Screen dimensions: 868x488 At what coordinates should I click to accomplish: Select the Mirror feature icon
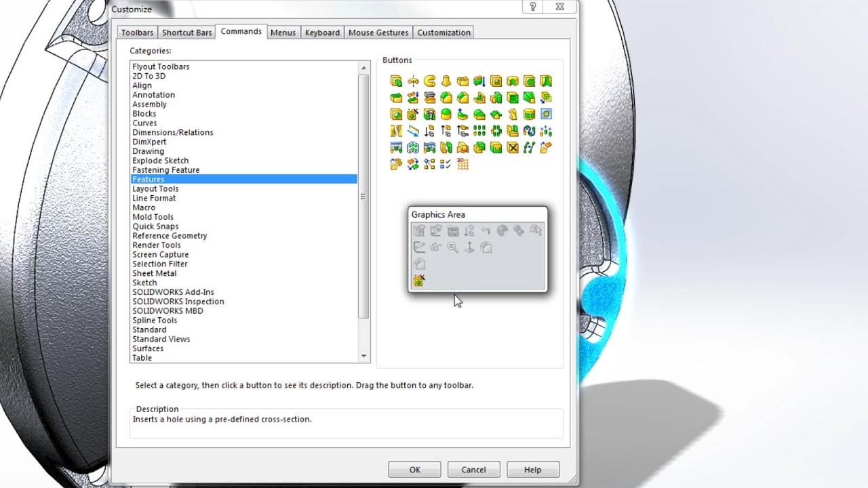[x=513, y=130]
